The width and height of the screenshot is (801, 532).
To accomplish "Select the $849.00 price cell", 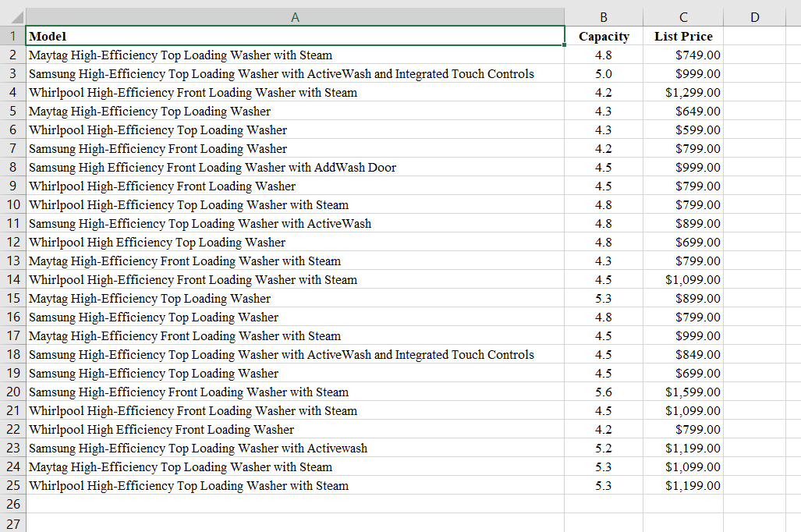I will 683,354.
